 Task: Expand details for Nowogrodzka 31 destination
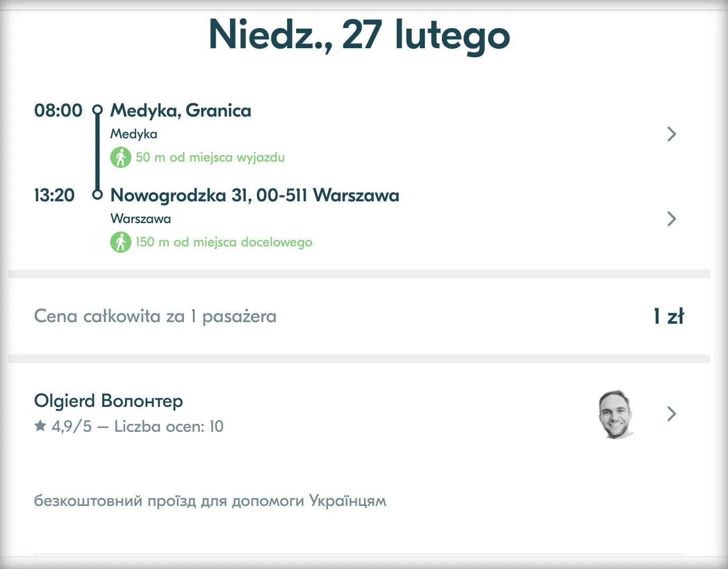point(671,219)
